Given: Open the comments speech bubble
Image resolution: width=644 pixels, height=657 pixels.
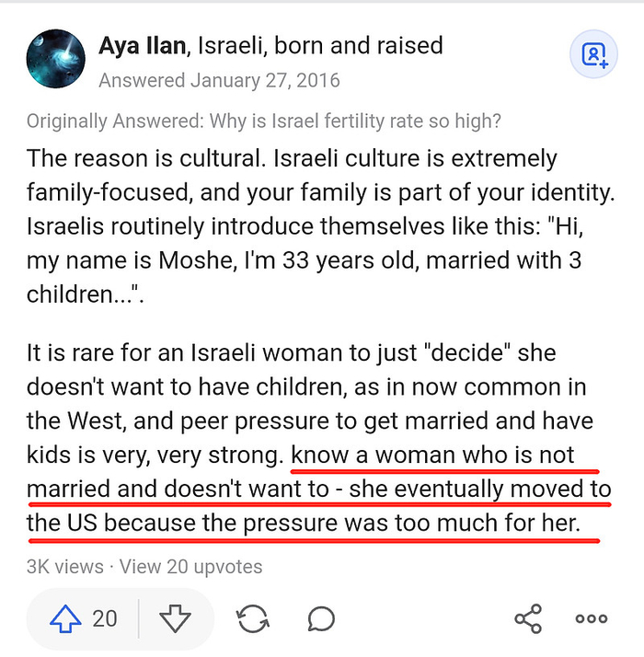Looking at the screenshot, I should pyautogui.click(x=322, y=618).
